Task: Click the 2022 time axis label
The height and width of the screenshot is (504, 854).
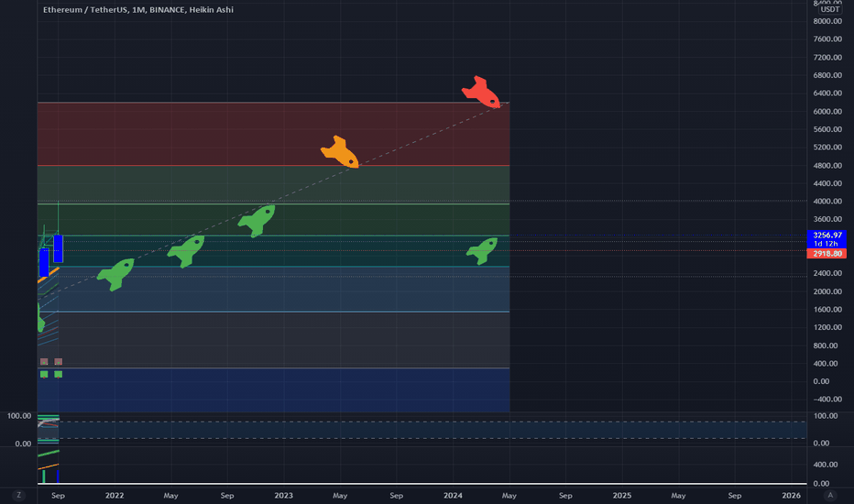Action: coord(115,495)
